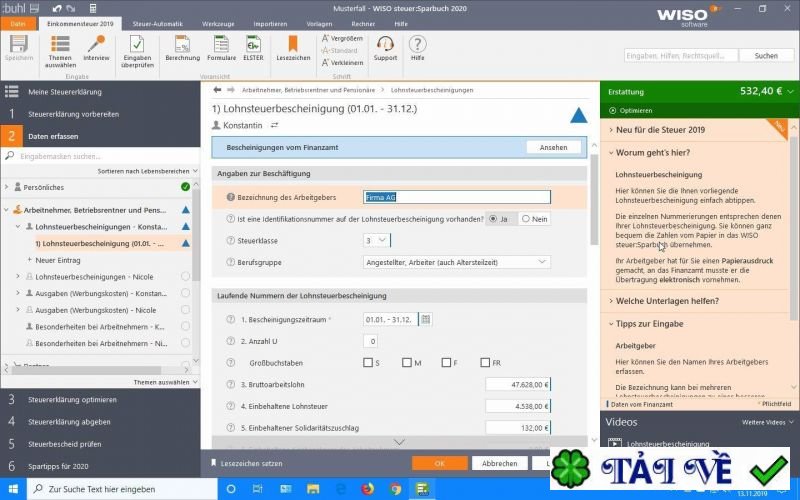Check the Großbuchstaben F box
800x500 pixels.
tap(446, 362)
